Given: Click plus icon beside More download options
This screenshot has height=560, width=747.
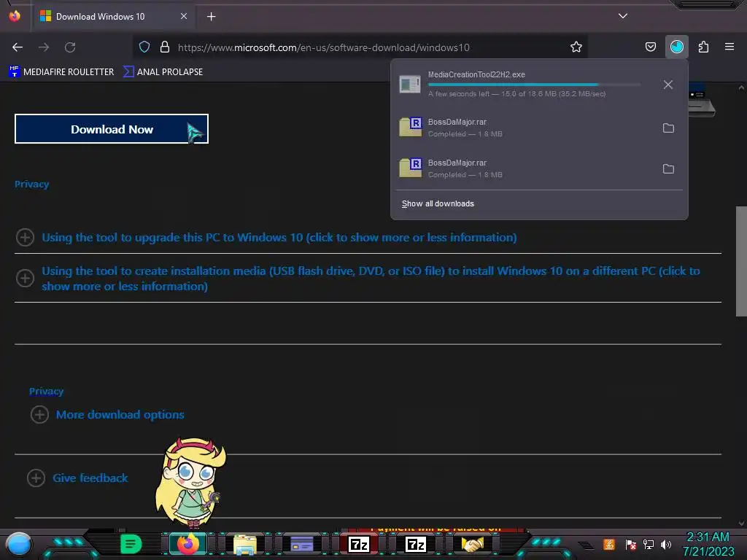Looking at the screenshot, I should (x=39, y=415).
